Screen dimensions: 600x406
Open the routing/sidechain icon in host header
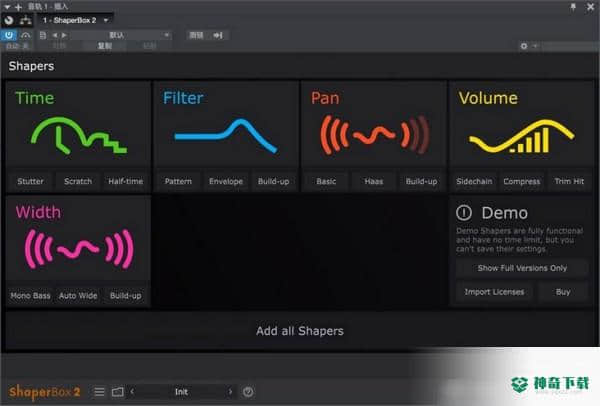click(26, 20)
